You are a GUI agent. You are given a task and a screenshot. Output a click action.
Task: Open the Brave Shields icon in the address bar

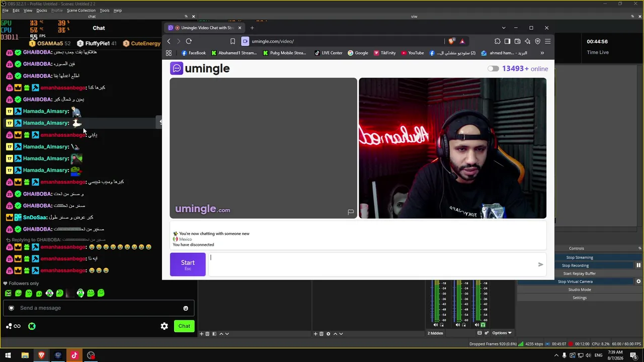(x=451, y=41)
